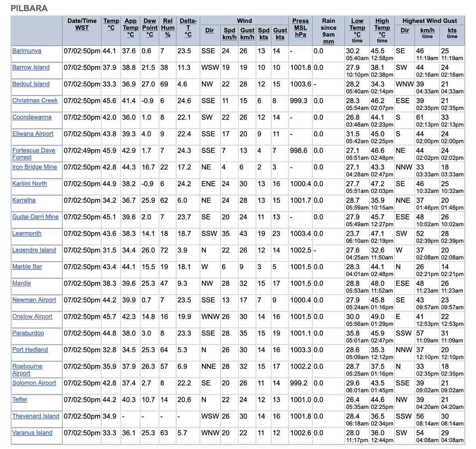Open the Marble Bar link
Image resolution: width=476 pixels, height=449 pixels.
click(x=27, y=267)
